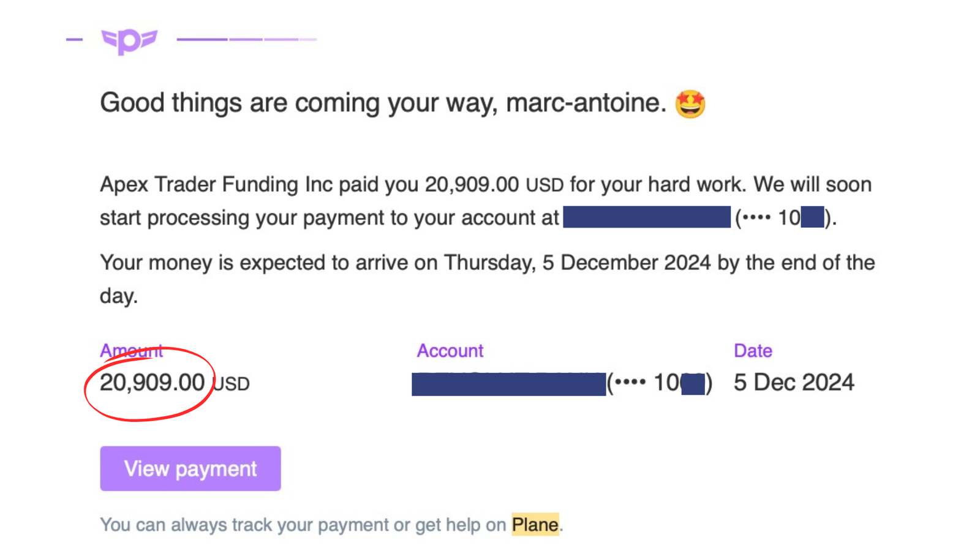Click the 5 Dec 2024 date value
Viewport: 980px width, 551px height.
click(794, 383)
